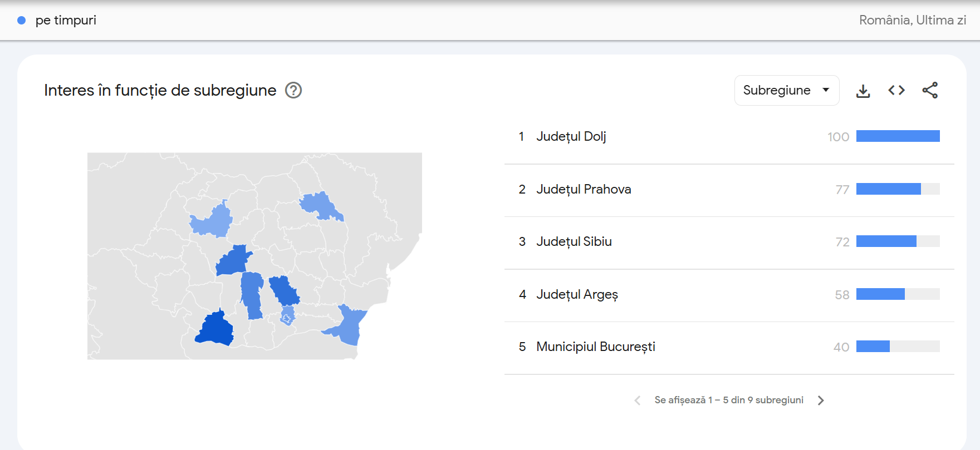Go to next page of subregions
Image resolution: width=980 pixels, height=450 pixels.
tap(821, 400)
